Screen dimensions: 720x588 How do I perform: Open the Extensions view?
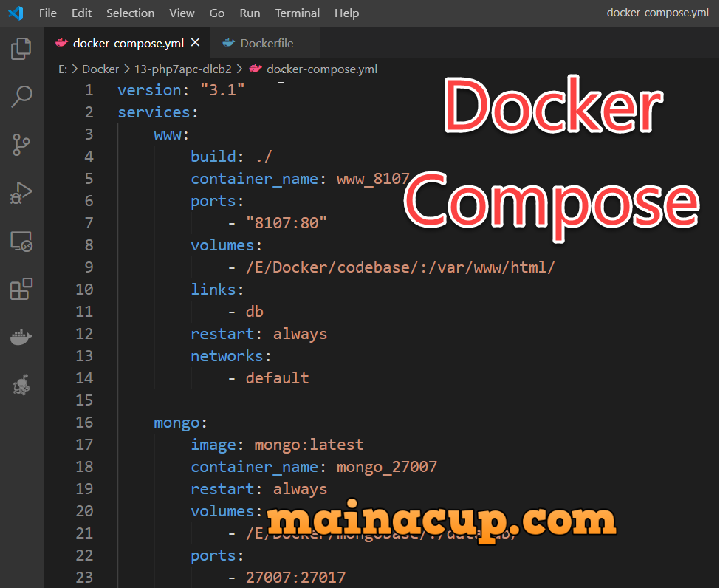(x=21, y=289)
